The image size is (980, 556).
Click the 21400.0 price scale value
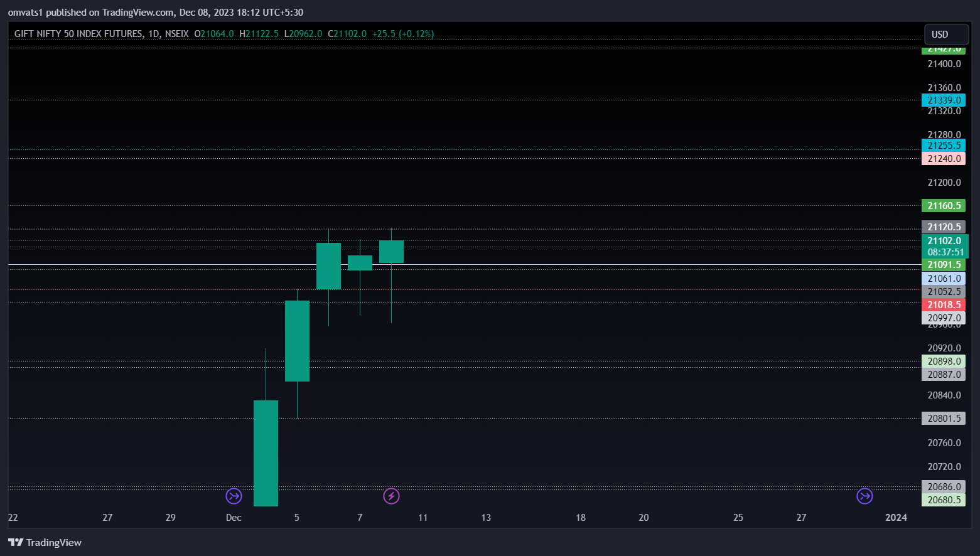[x=944, y=64]
